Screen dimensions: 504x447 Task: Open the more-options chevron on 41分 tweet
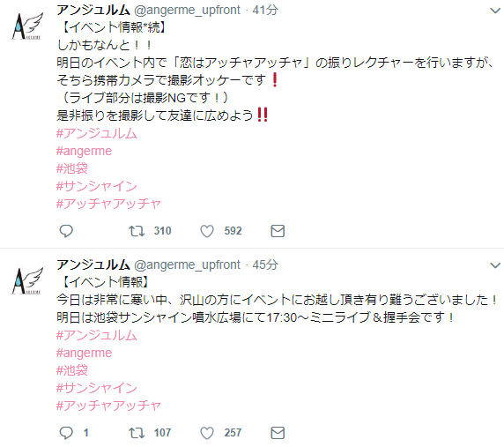495,11
